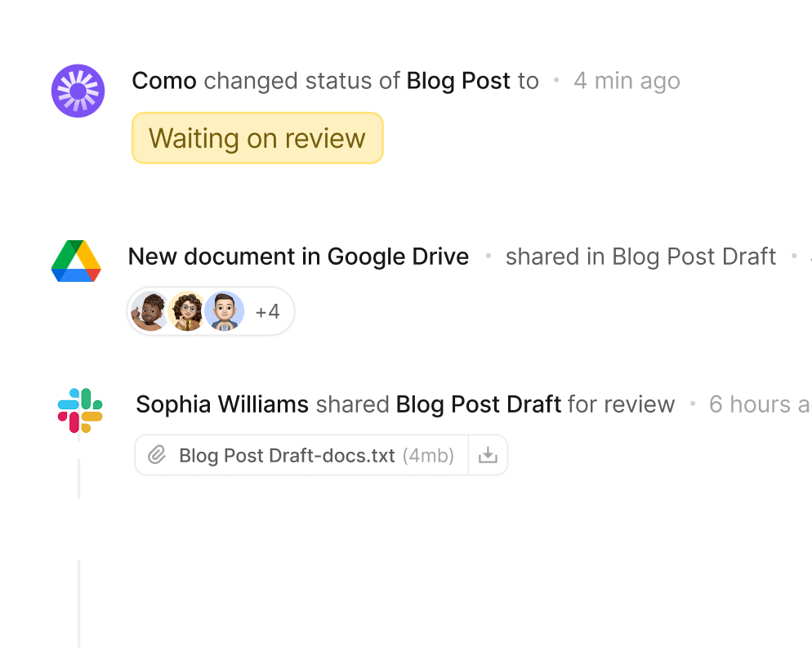This screenshot has height=665, width=812.
Task: Click the 4mb file size label
Action: pyautogui.click(x=428, y=455)
